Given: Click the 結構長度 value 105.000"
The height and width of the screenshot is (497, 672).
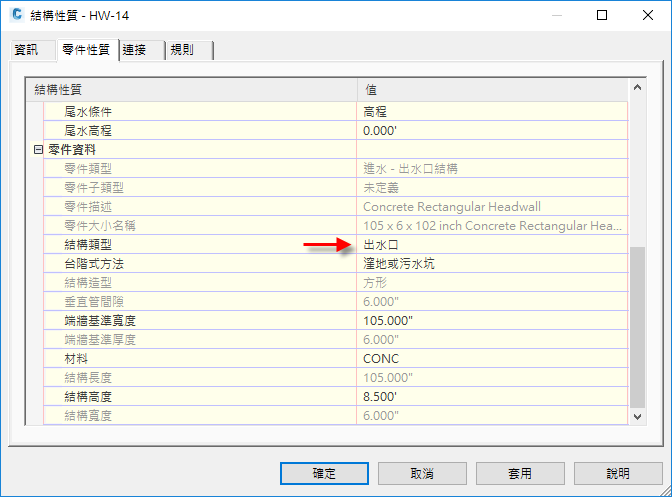Looking at the screenshot, I should point(388,377).
